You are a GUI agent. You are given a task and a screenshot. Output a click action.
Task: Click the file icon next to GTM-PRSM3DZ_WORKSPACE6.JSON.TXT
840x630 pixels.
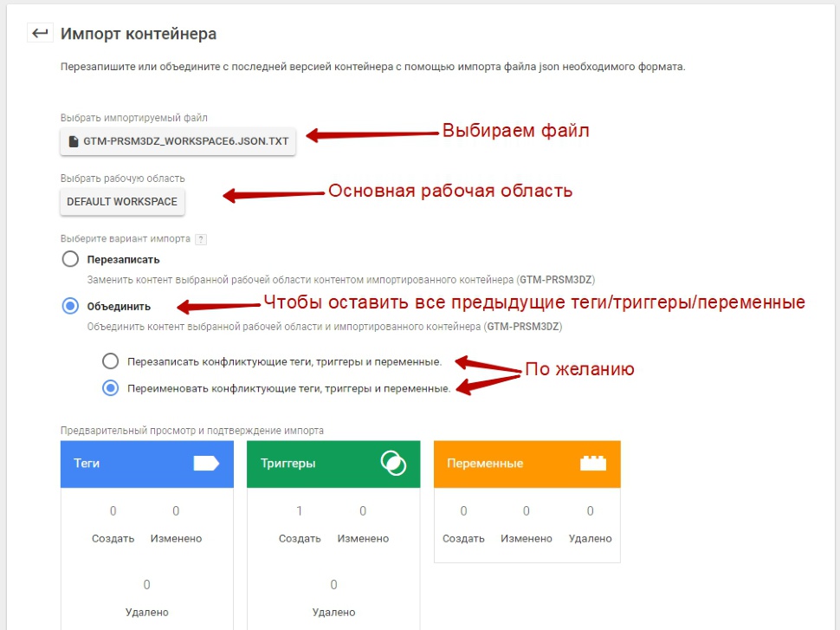[x=74, y=141]
